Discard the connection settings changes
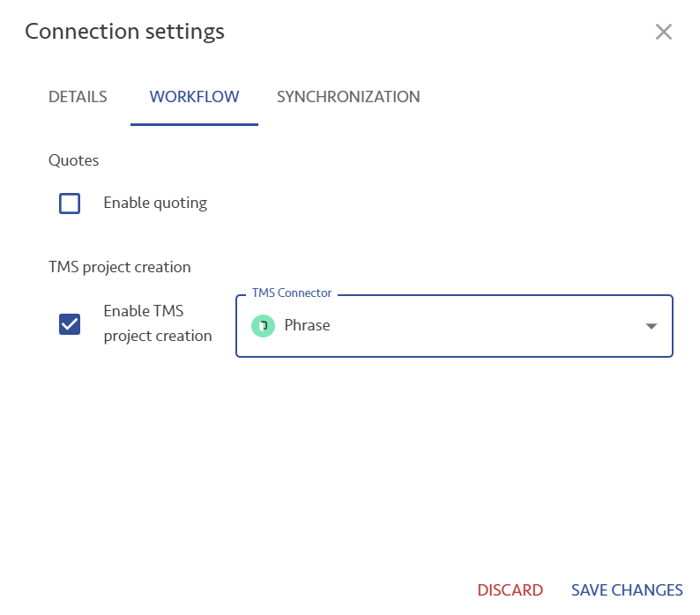This screenshot has height=615, width=700. tap(510, 590)
